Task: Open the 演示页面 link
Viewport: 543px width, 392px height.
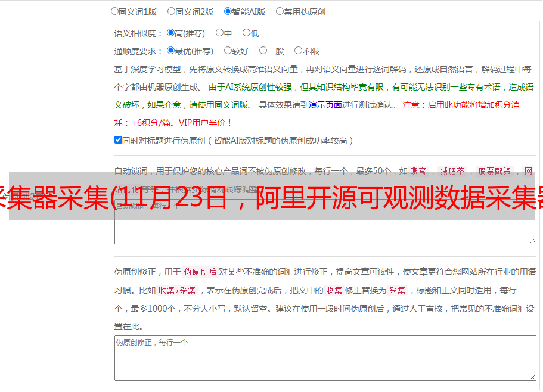Action: [x=325, y=105]
